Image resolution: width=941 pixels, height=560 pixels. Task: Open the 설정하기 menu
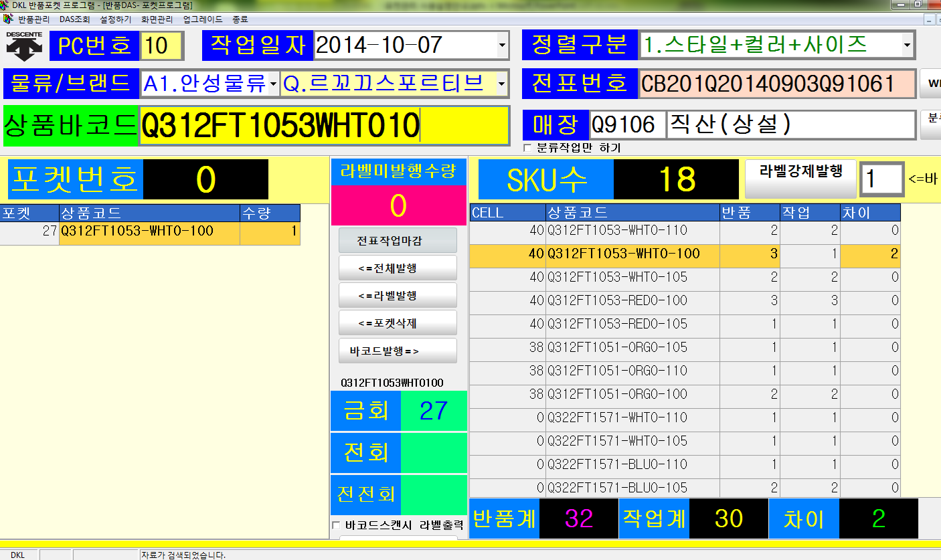(x=116, y=19)
